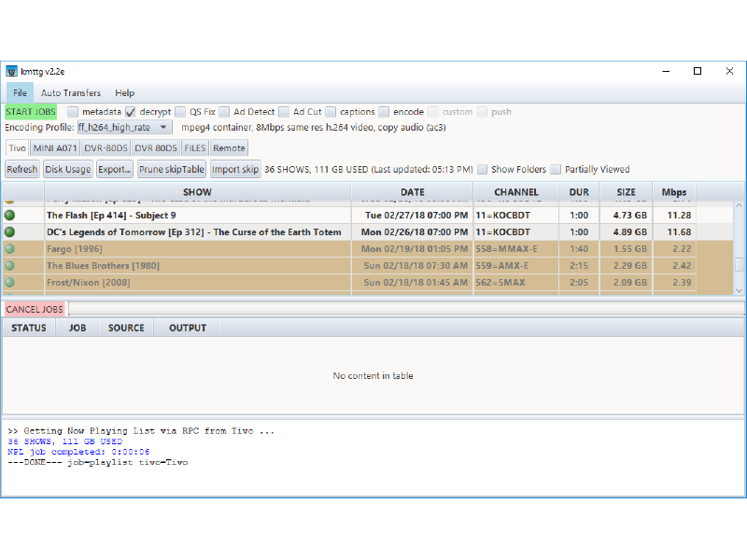Switch to the Remote tab
This screenshot has height=560, width=747.
click(229, 148)
